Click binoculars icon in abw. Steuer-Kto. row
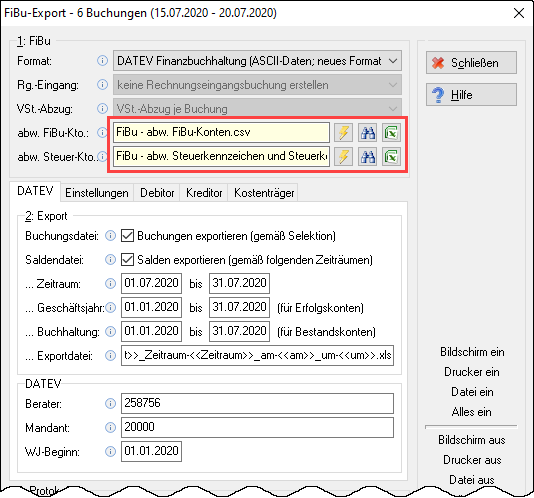The image size is (534, 498). click(367, 156)
